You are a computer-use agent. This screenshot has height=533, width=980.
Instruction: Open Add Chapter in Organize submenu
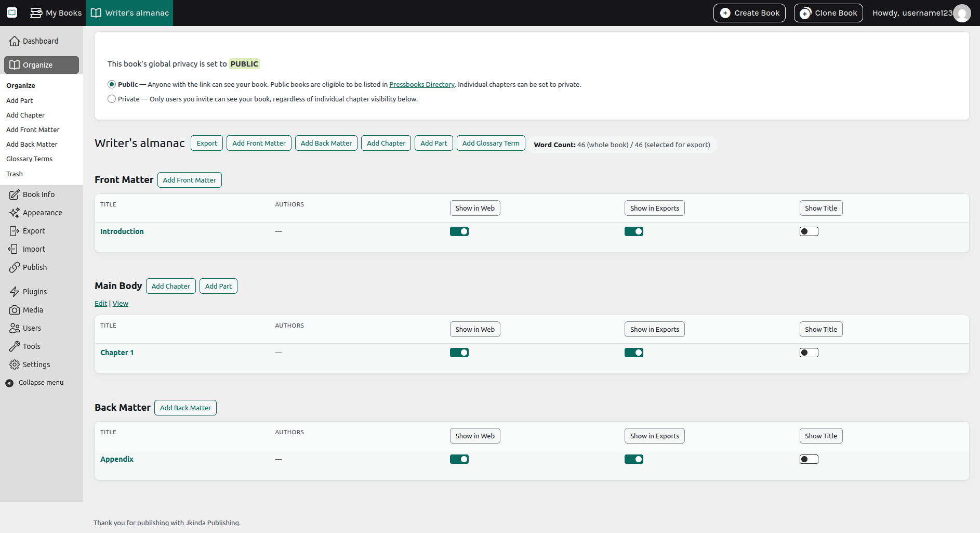coord(25,115)
